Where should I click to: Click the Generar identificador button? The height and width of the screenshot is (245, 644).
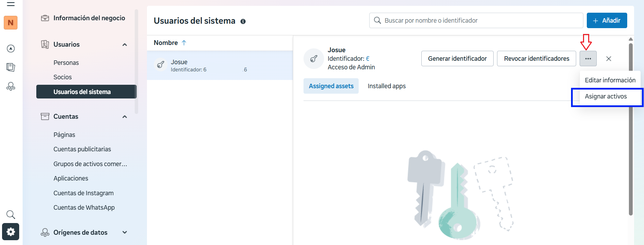click(457, 59)
